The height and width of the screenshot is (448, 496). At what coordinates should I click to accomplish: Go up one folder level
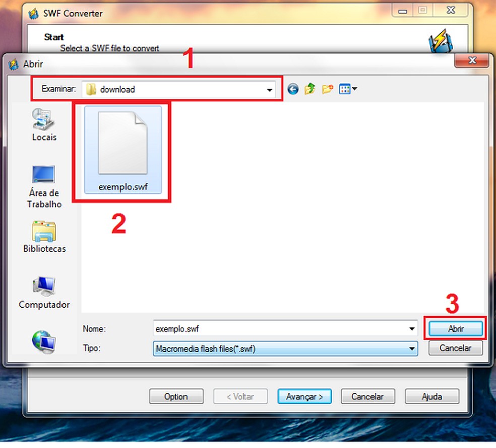310,89
